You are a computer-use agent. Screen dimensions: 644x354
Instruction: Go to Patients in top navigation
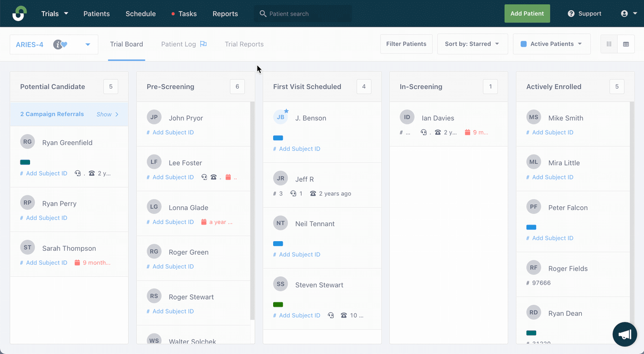pyautogui.click(x=97, y=13)
